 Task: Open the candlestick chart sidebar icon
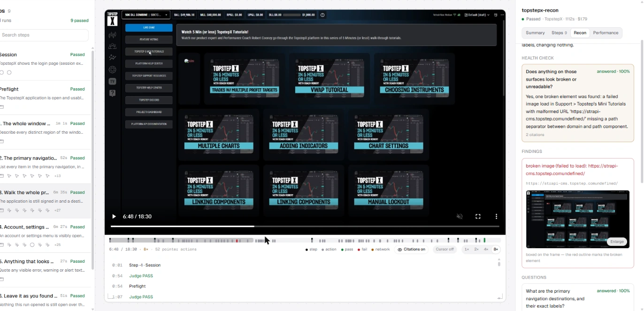(112, 35)
